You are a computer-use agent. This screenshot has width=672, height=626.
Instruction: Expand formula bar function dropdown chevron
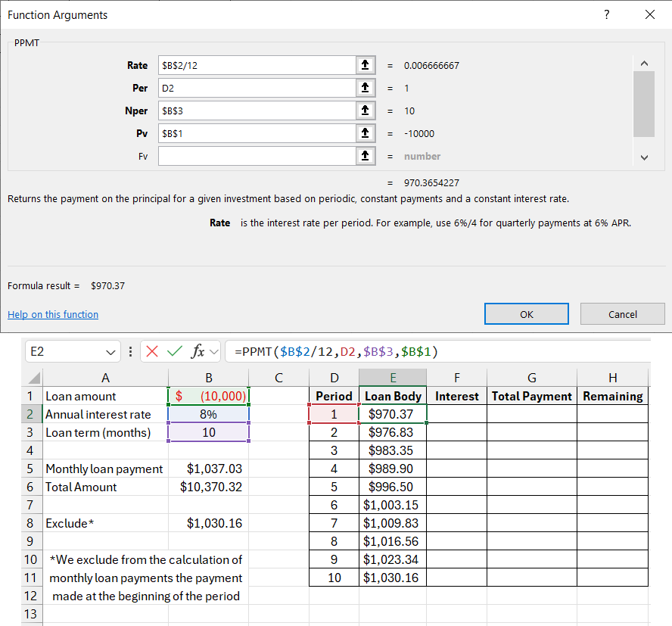(214, 352)
